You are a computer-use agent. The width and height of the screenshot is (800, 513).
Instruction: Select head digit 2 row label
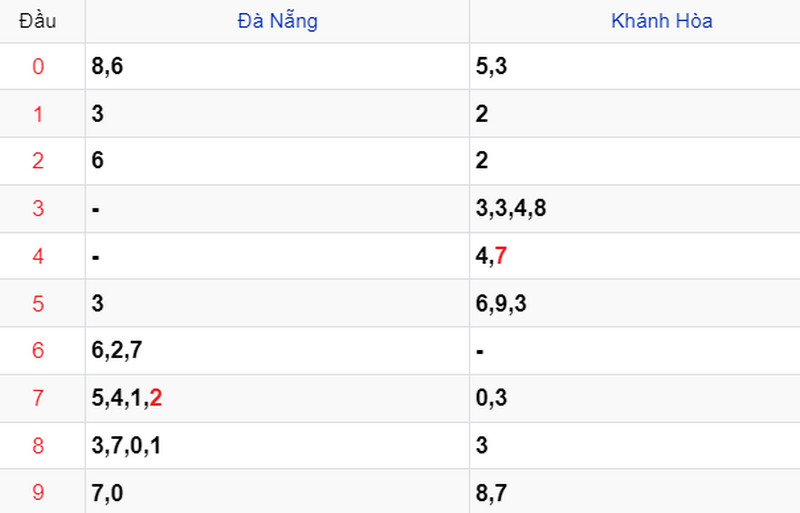pos(38,161)
